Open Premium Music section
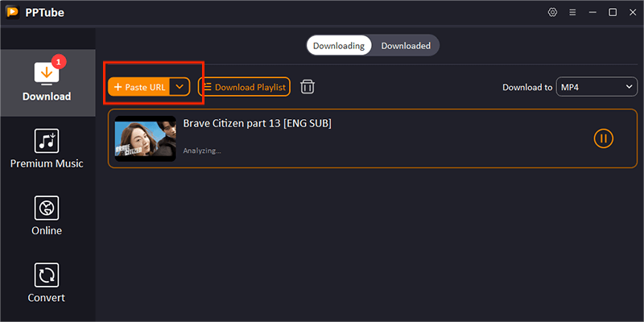The width and height of the screenshot is (644, 322). coord(47,149)
